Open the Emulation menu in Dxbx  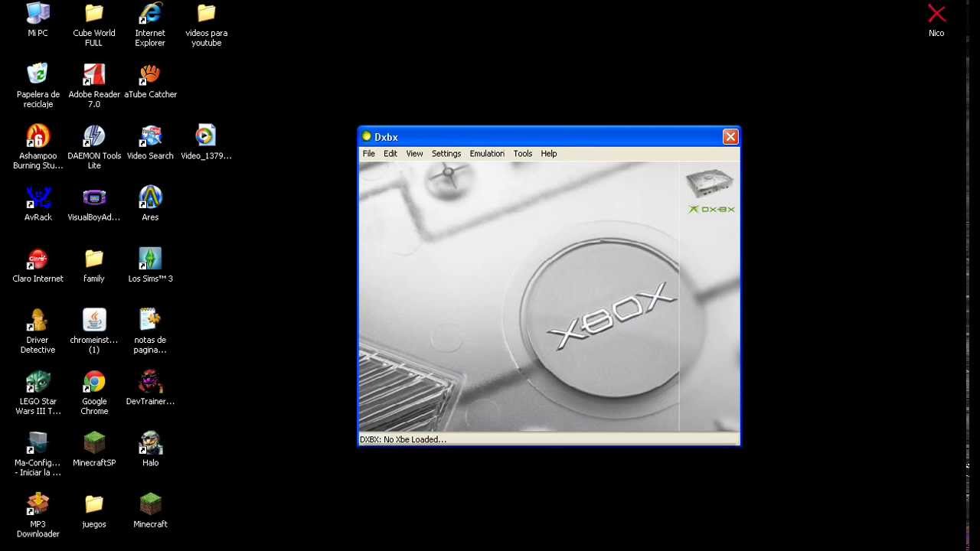[487, 154]
